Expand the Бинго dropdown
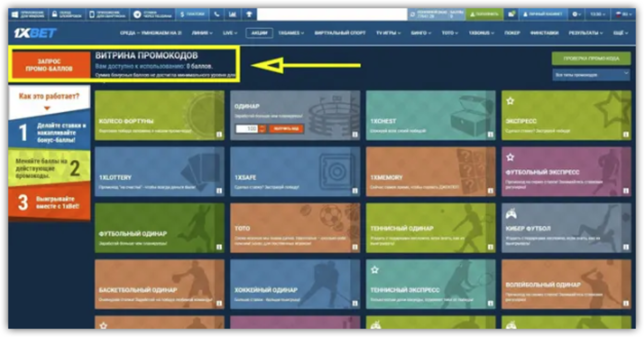Screen dimensions: 644x337 (421, 33)
